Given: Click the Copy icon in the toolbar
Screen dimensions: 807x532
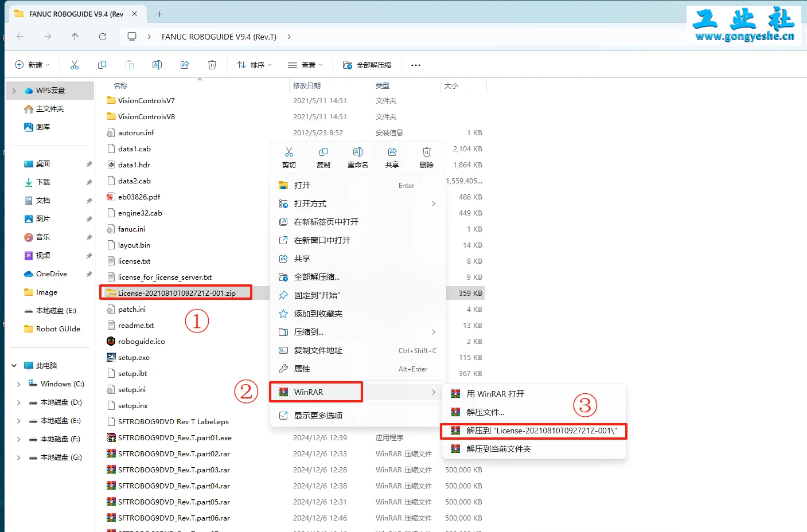Looking at the screenshot, I should coord(102,65).
